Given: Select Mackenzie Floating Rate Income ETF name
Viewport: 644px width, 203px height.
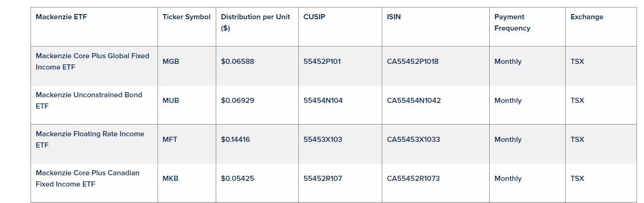Looking at the screenshot, I should 90,140.
